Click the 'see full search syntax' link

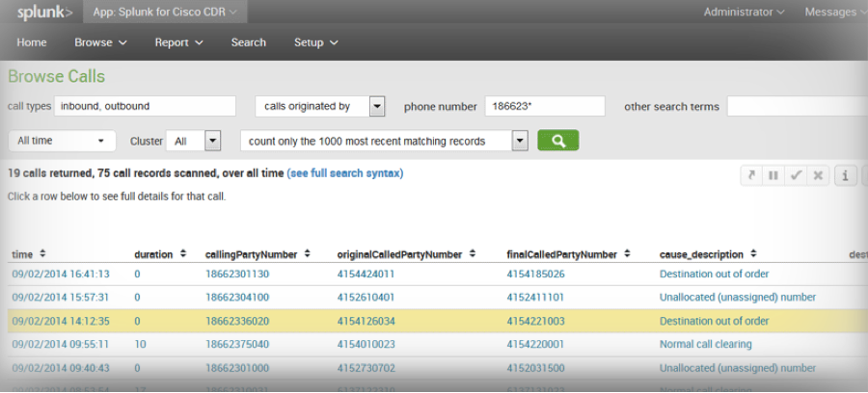(x=345, y=173)
